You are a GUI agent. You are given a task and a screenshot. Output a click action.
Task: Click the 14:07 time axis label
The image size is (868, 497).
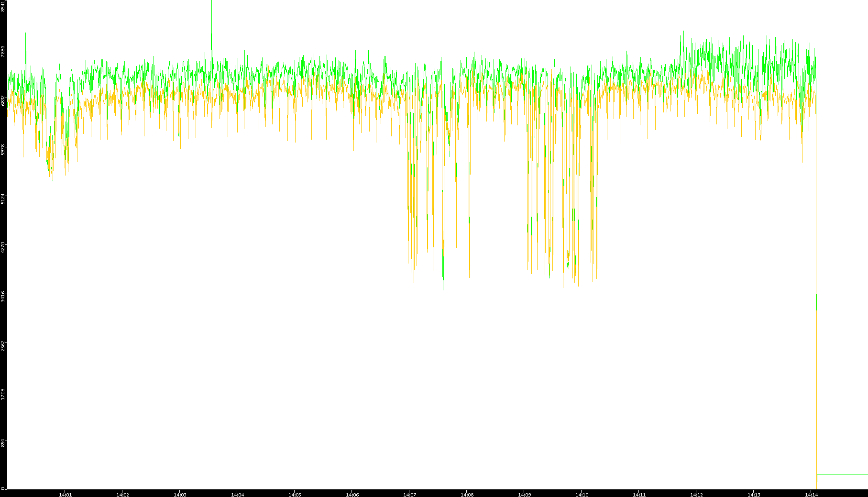(x=409, y=495)
